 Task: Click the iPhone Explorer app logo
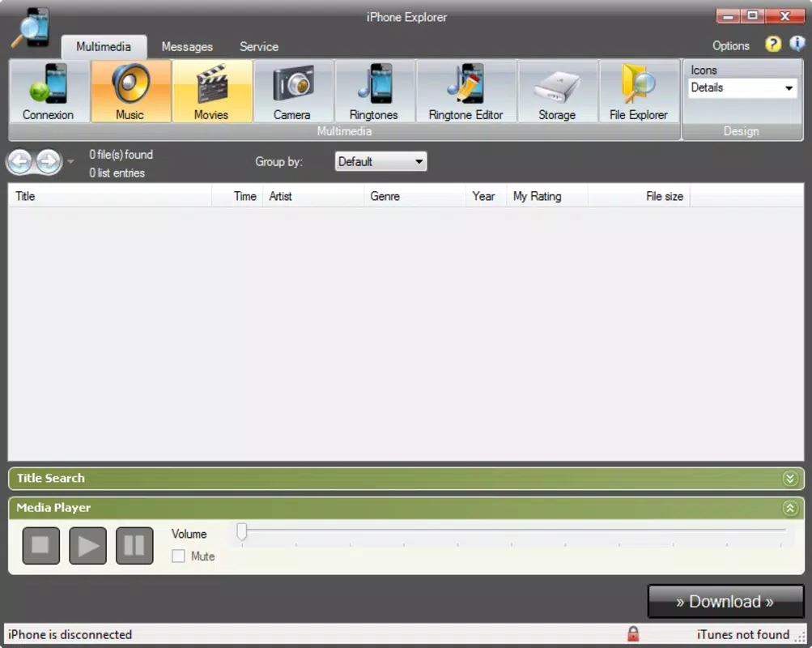tap(32, 28)
